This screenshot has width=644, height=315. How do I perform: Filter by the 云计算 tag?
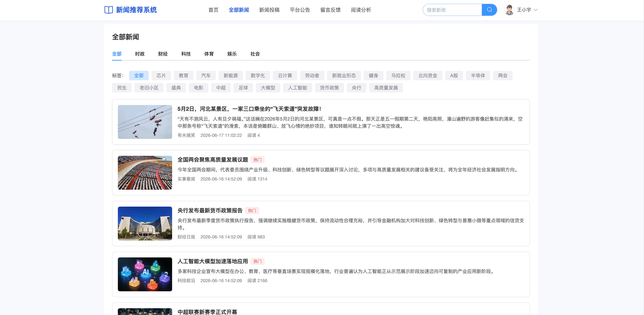tap(285, 75)
